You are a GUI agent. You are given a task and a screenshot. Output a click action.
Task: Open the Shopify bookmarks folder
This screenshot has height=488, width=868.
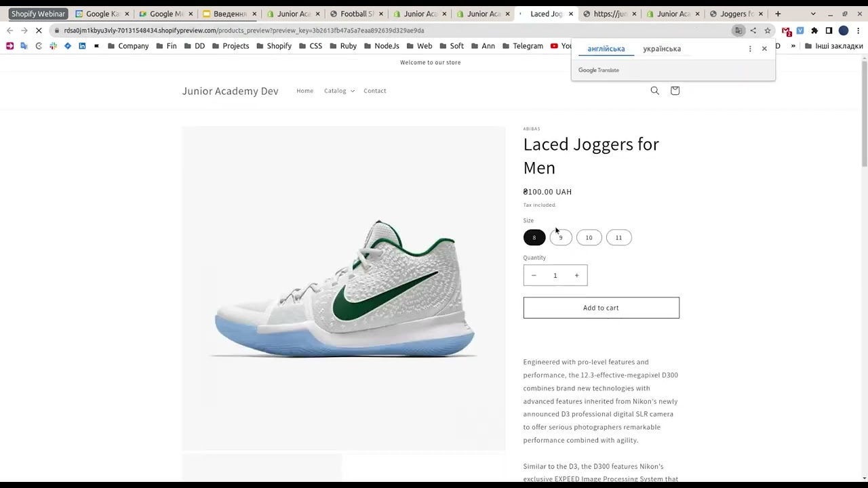(274, 46)
